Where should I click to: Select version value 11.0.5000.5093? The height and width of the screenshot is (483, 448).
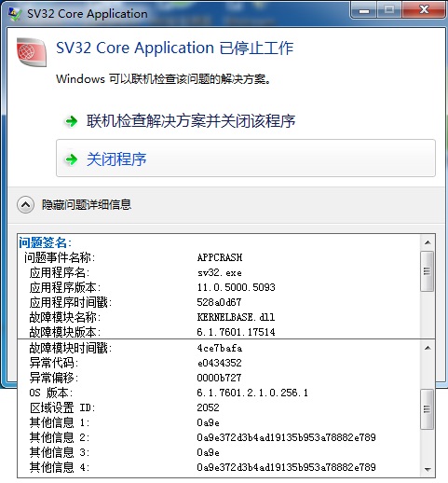pos(237,287)
